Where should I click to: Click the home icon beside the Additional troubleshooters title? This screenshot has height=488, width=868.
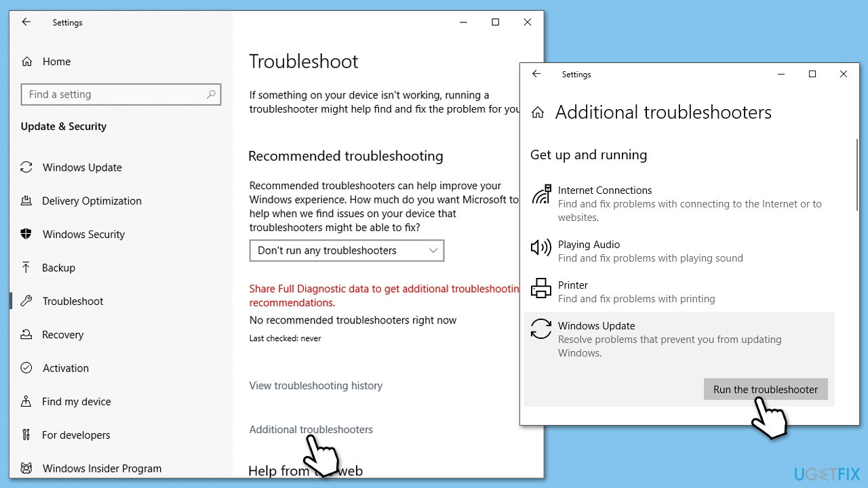click(538, 113)
